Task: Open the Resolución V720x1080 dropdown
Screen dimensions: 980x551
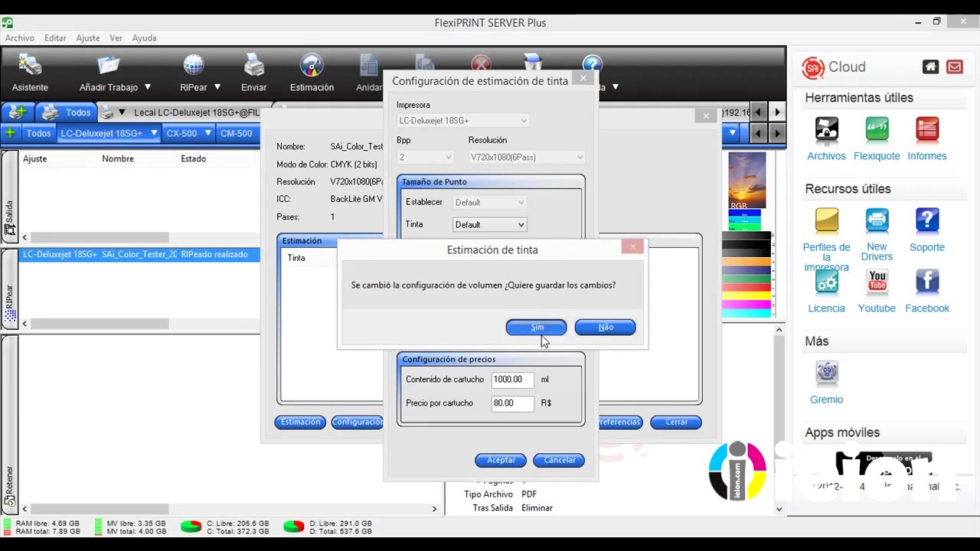Action: pyautogui.click(x=527, y=157)
